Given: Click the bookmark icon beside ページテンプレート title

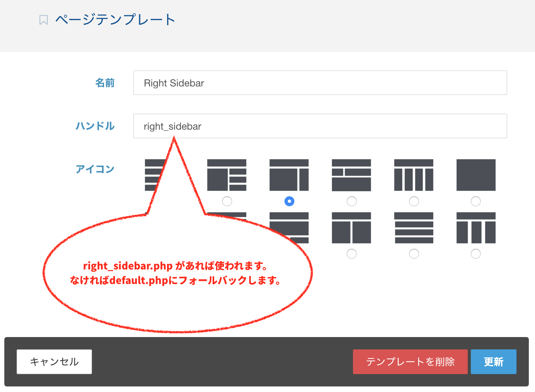Looking at the screenshot, I should click(44, 19).
